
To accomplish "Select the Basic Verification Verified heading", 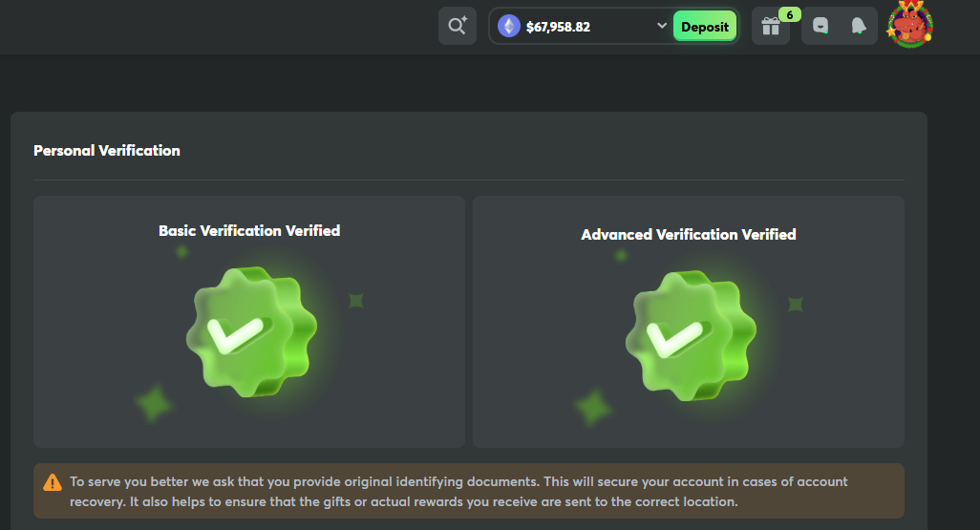I will pos(249,231).
